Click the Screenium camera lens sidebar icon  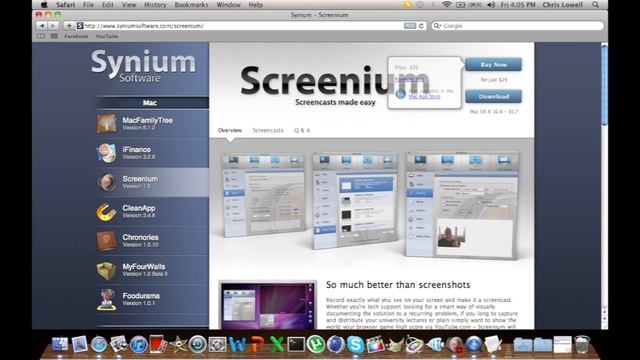click(x=107, y=182)
